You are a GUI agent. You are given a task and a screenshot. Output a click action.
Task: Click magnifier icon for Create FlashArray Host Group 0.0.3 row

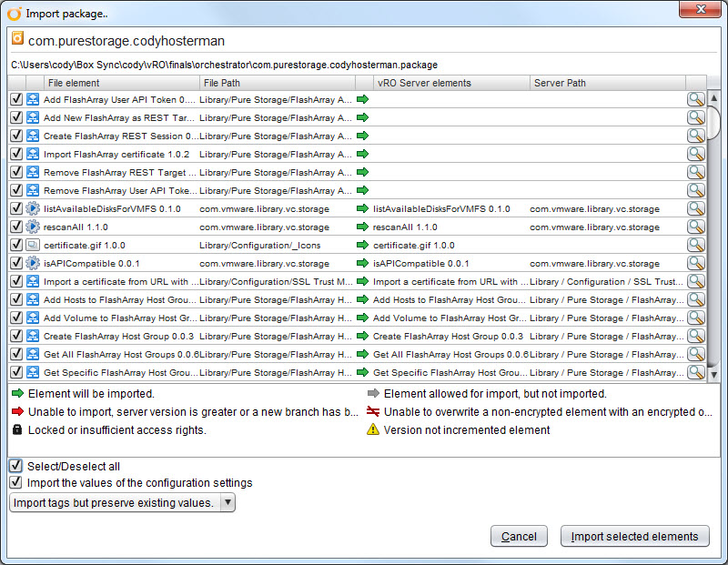pos(695,336)
